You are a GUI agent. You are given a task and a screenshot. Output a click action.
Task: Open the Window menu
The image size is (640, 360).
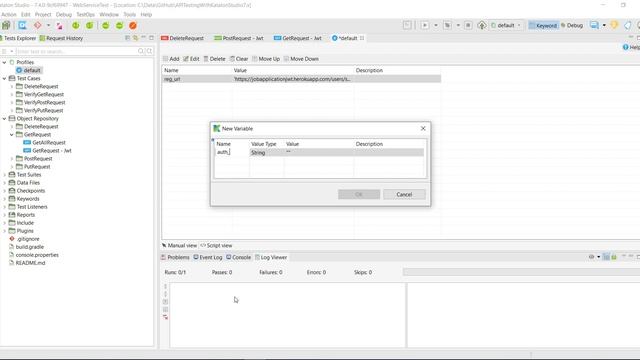pos(109,14)
